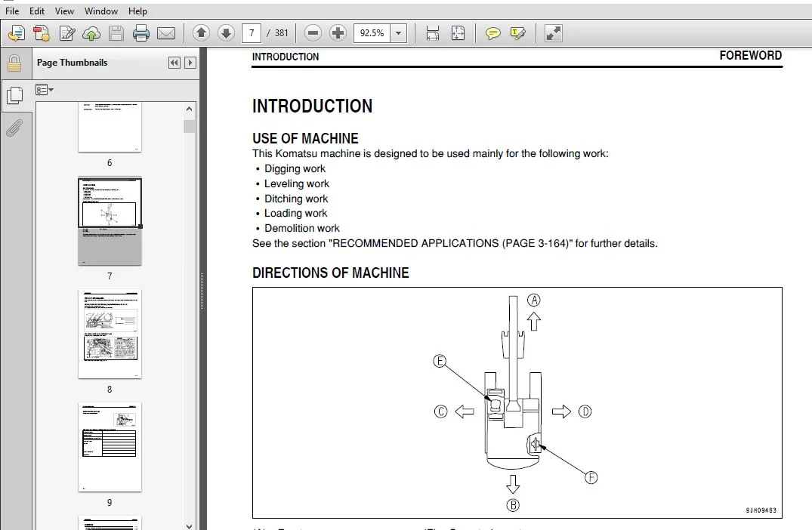The image size is (812, 530).
Task: Send document by email envelope icon
Action: pos(166,34)
